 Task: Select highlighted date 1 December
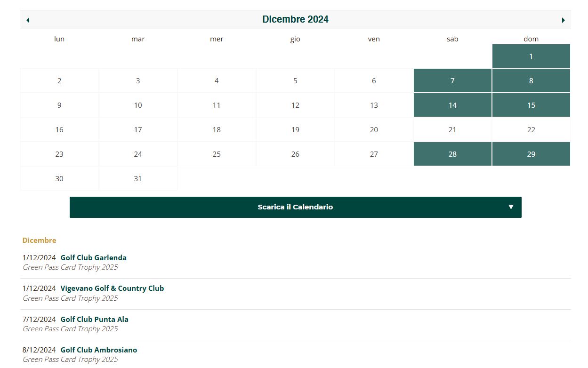tap(531, 56)
